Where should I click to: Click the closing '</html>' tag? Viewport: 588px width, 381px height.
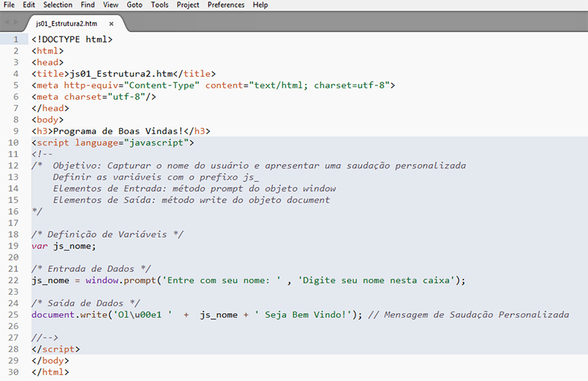[50, 373]
